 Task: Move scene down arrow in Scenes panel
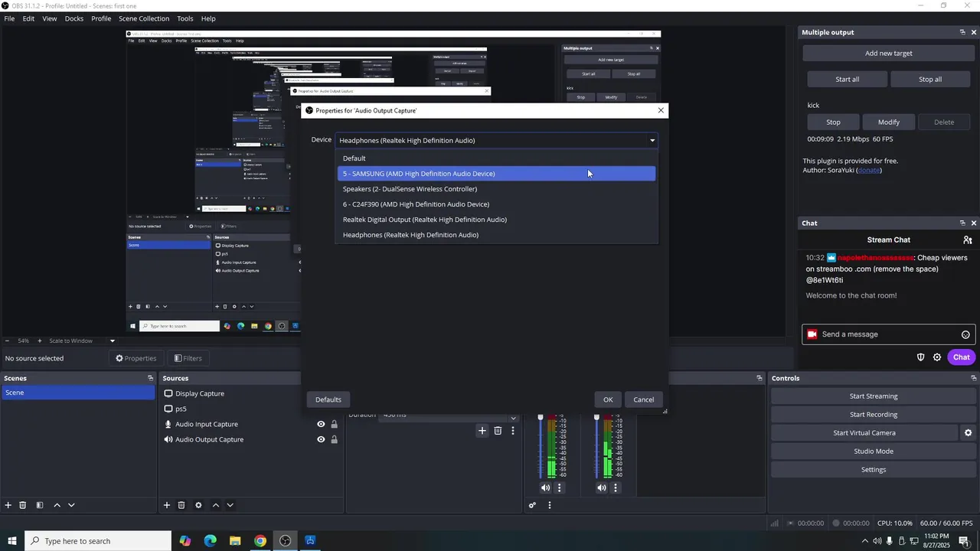(x=71, y=505)
